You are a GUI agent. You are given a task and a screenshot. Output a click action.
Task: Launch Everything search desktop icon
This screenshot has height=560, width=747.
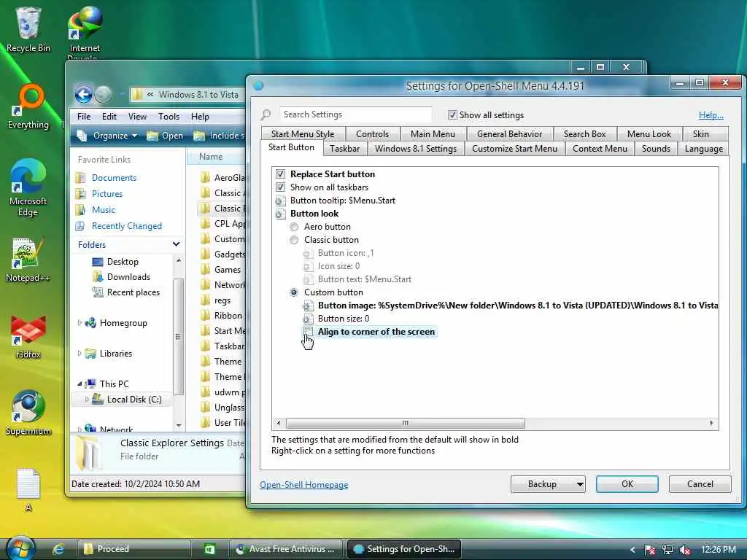coord(28,107)
